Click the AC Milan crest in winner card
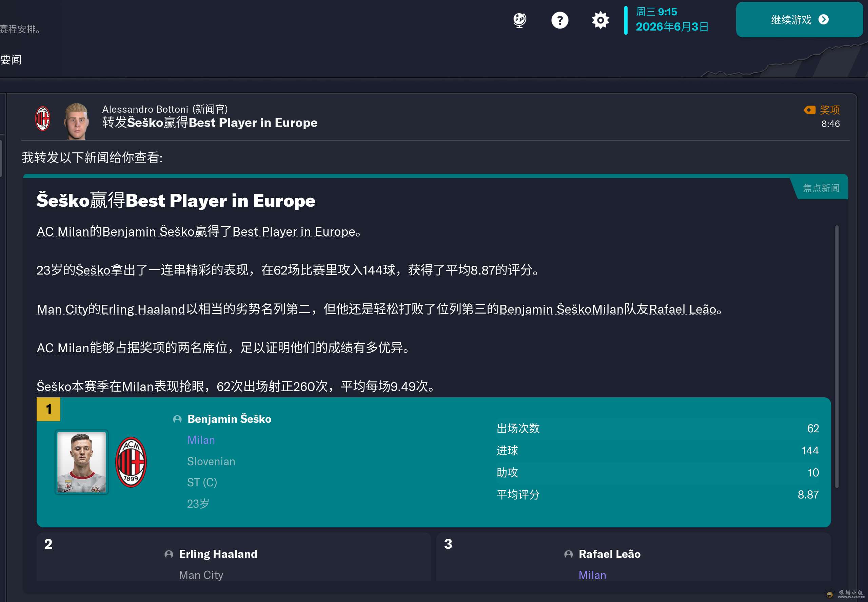This screenshot has height=602, width=868. point(131,462)
